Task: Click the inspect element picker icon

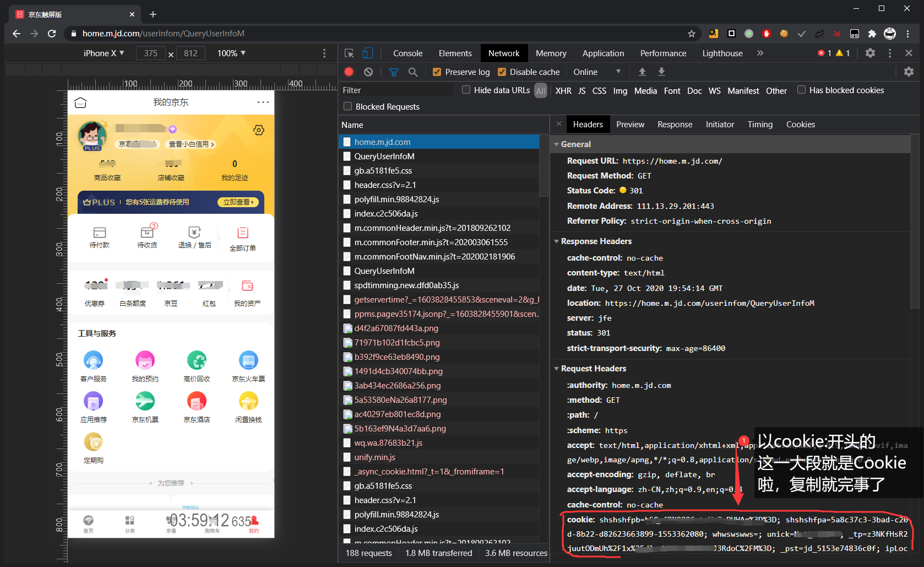Action: tap(349, 53)
